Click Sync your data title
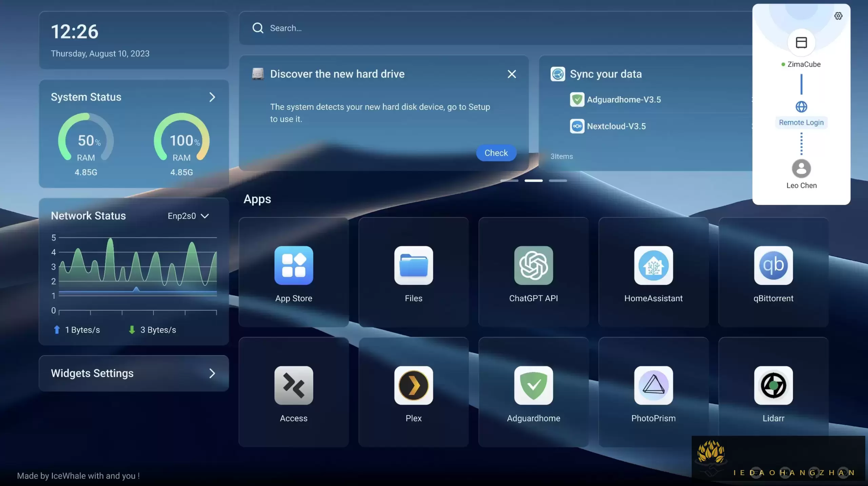This screenshot has height=486, width=868. pos(606,74)
